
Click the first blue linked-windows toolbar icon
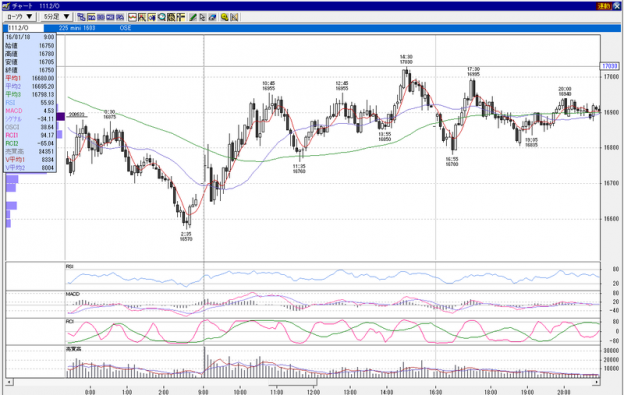click(x=81, y=17)
